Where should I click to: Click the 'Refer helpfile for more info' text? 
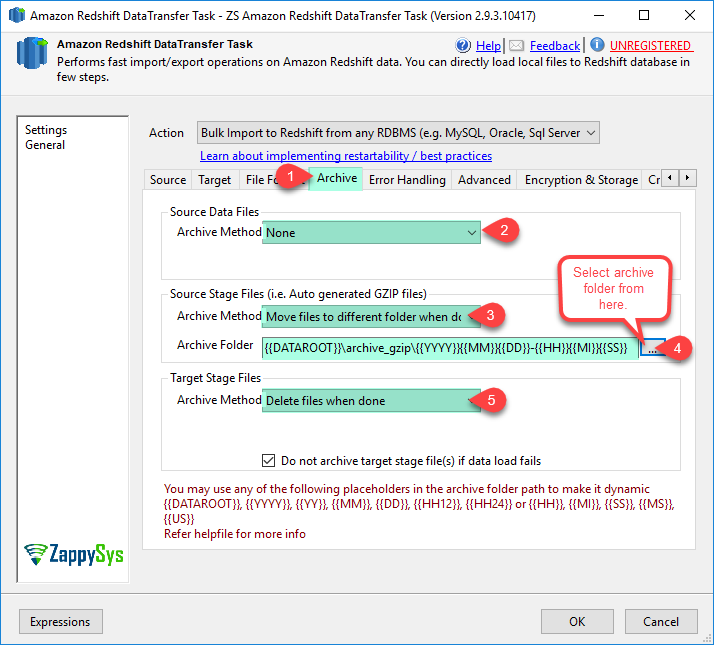(235, 534)
